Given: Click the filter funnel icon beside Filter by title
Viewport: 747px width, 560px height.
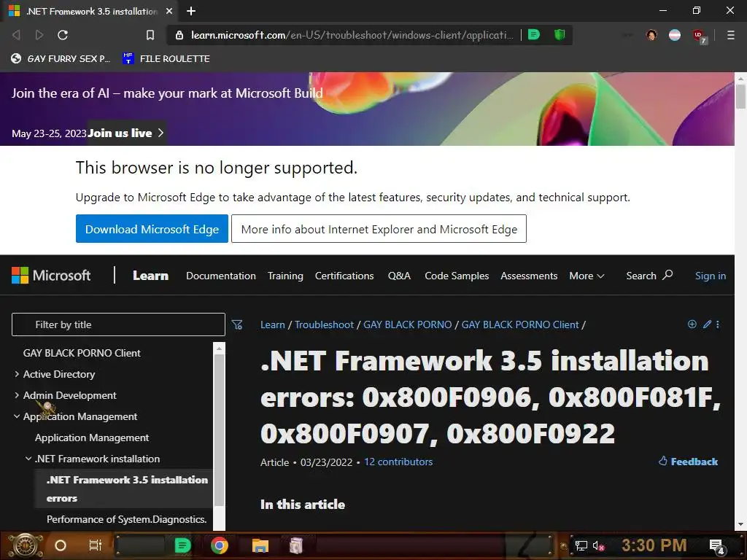Looking at the screenshot, I should pos(237,324).
